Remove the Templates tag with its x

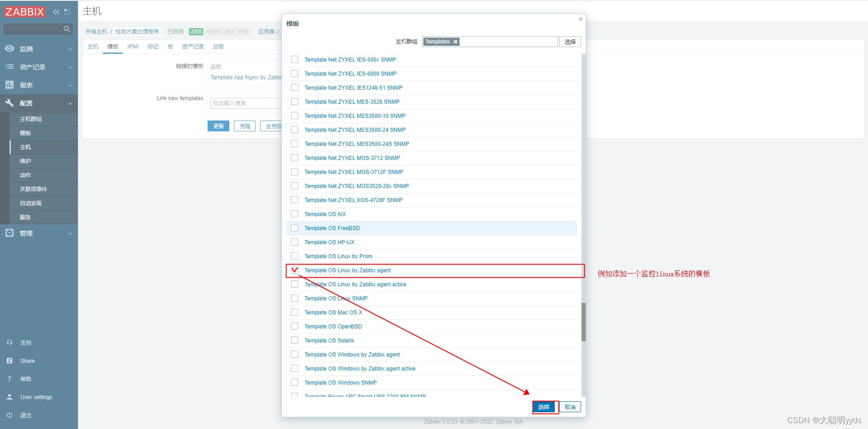456,42
